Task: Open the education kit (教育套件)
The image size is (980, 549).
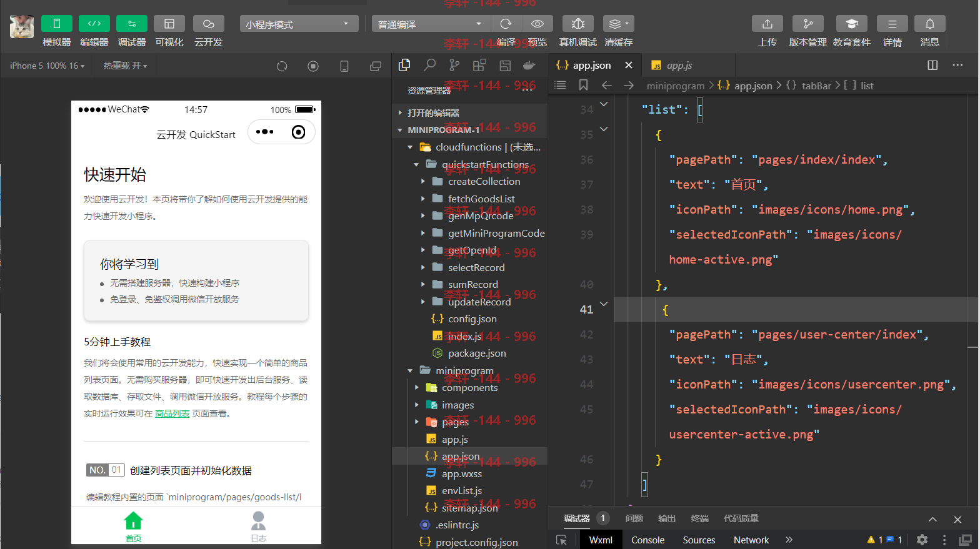Action: coord(852,24)
